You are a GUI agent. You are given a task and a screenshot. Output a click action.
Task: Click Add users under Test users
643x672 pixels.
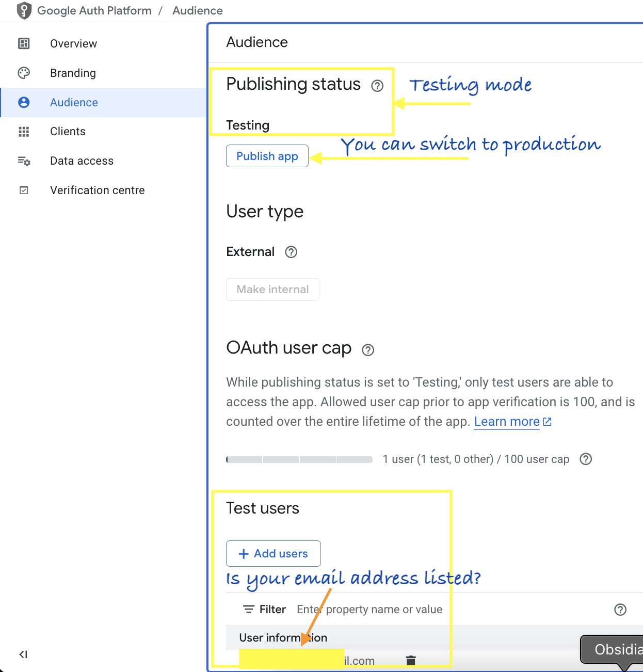pyautogui.click(x=273, y=553)
